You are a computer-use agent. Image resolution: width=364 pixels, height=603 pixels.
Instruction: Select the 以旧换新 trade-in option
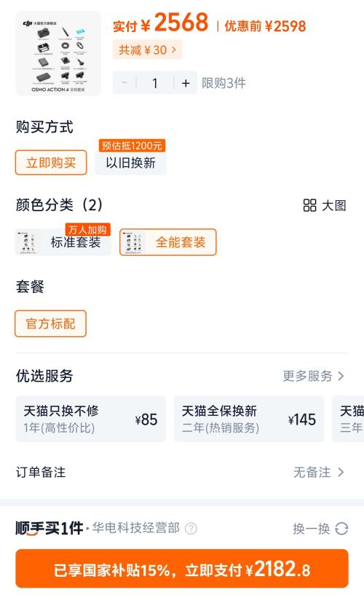[131, 162]
